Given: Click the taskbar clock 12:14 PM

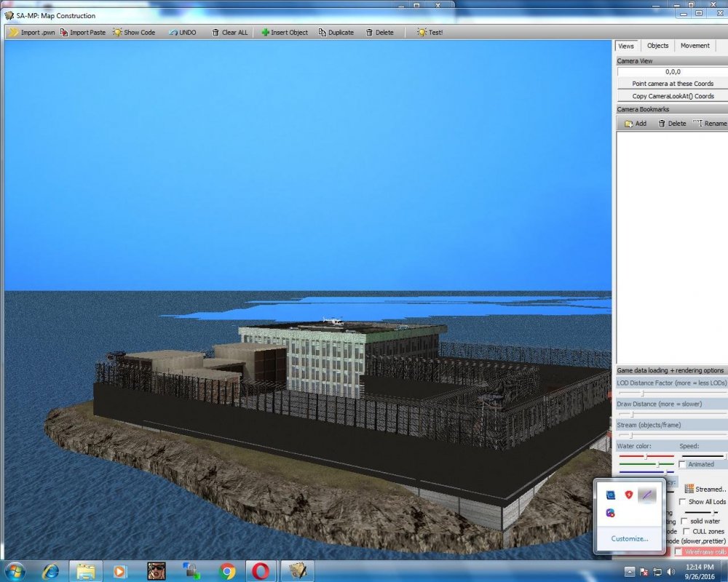Looking at the screenshot, I should (x=699, y=567).
